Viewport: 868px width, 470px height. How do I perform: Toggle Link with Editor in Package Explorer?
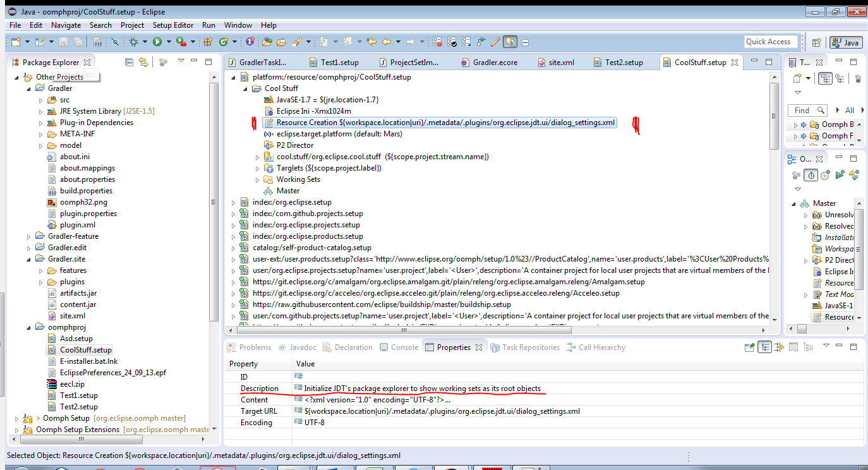(x=143, y=62)
